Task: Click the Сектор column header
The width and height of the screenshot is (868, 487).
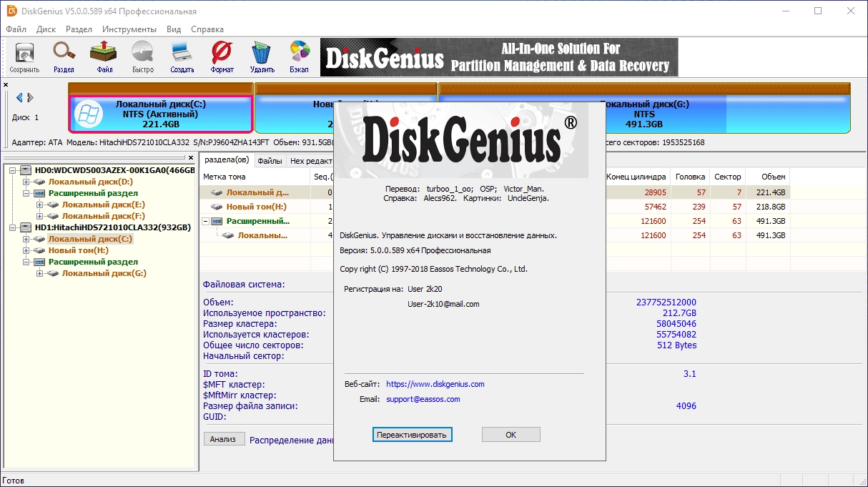Action: pyautogui.click(x=728, y=177)
